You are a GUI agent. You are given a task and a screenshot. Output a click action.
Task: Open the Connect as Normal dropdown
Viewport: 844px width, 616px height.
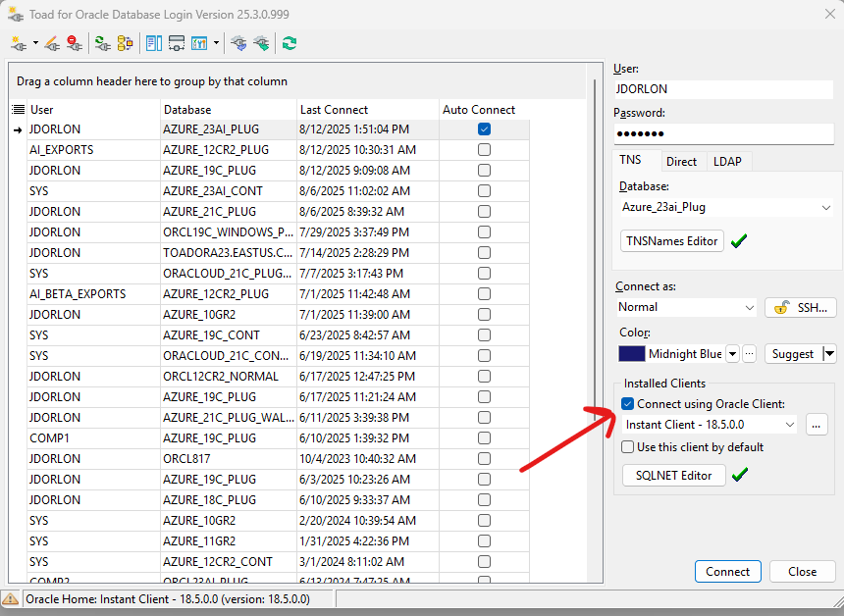coord(749,308)
